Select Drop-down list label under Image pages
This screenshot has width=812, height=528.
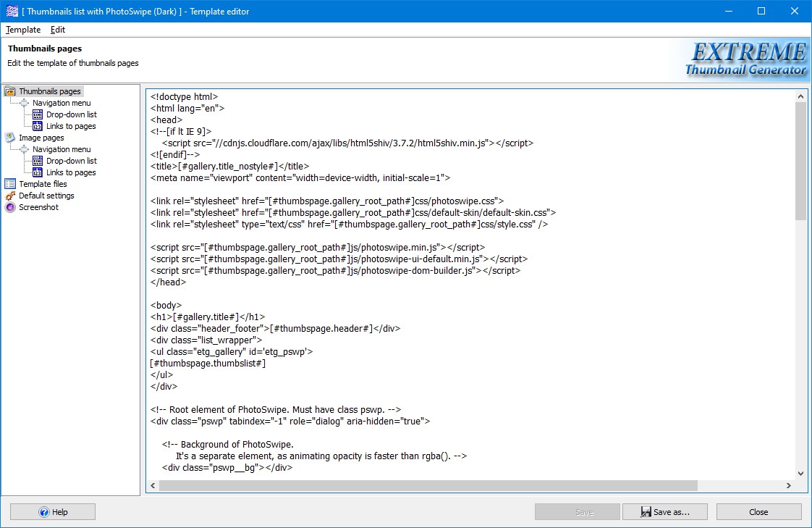72,161
